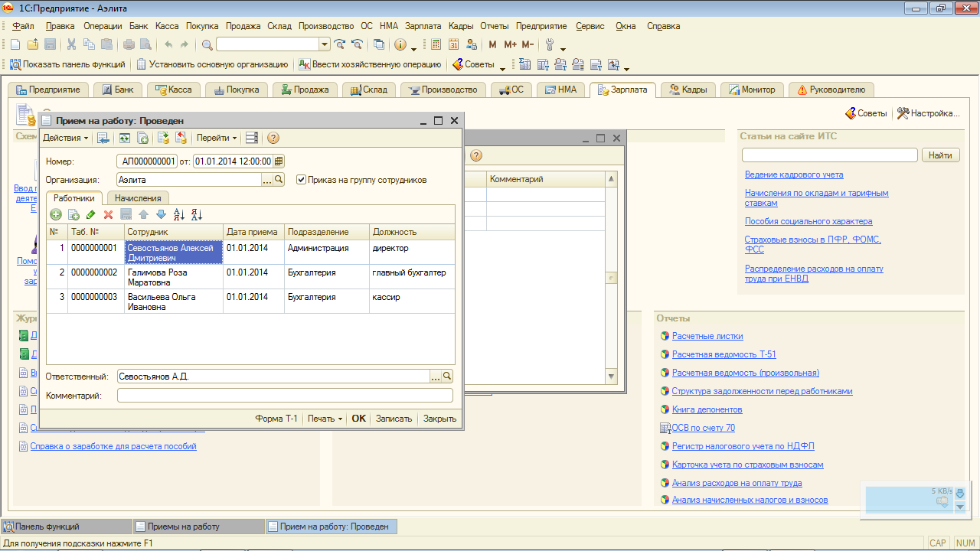Click the Сотрудник column header

click(174, 232)
